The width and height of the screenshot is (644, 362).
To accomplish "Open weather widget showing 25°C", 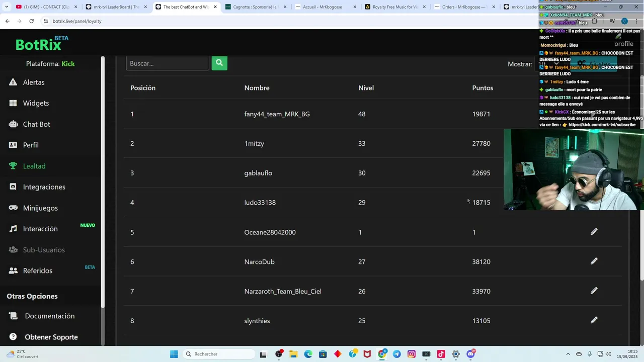I will [x=22, y=354].
